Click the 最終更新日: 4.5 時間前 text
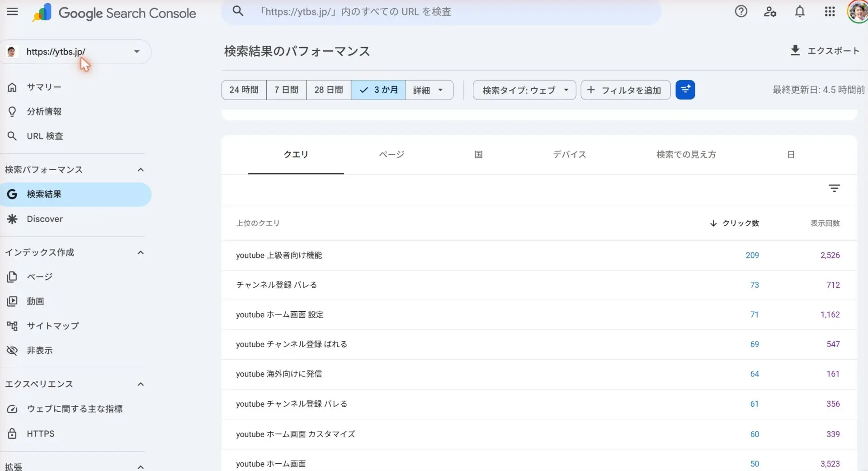The image size is (868, 471). coord(818,90)
